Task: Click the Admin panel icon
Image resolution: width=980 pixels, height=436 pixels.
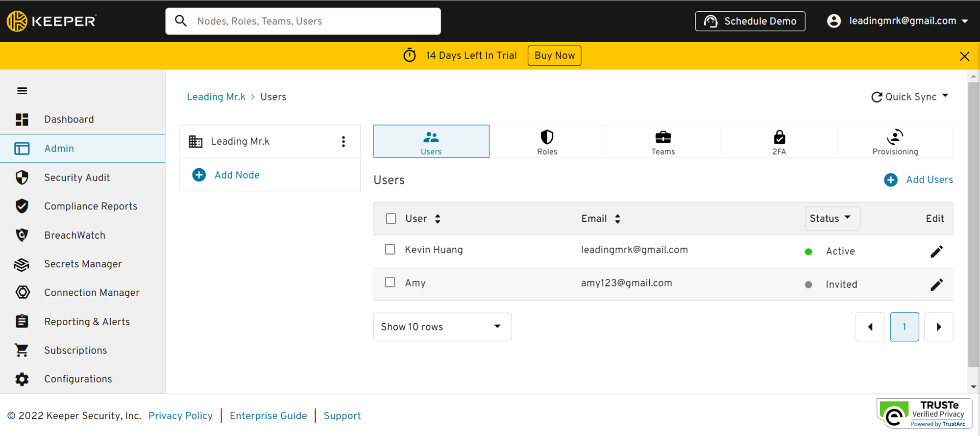Action: (22, 149)
